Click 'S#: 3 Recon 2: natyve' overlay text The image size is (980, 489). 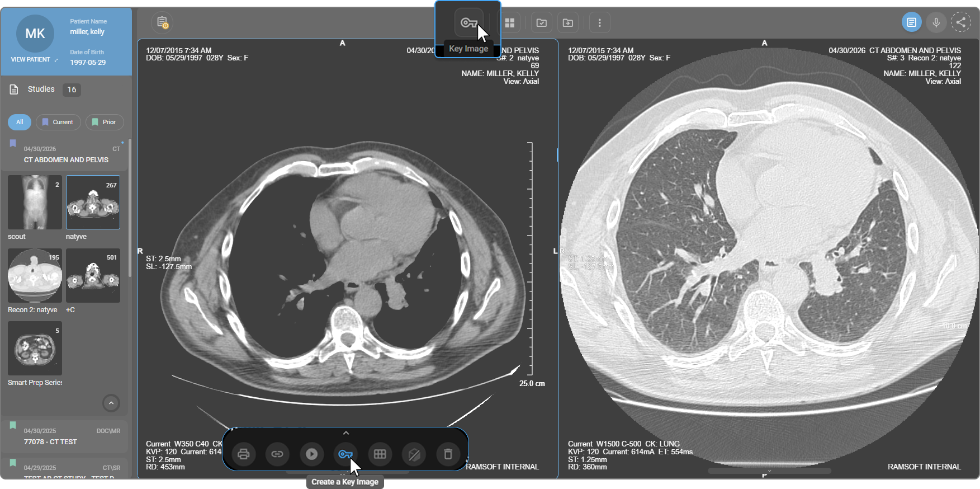[x=924, y=58]
